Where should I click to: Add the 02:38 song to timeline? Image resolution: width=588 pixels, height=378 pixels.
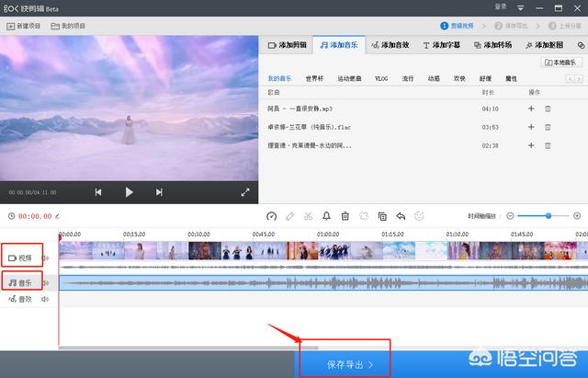pyautogui.click(x=531, y=145)
